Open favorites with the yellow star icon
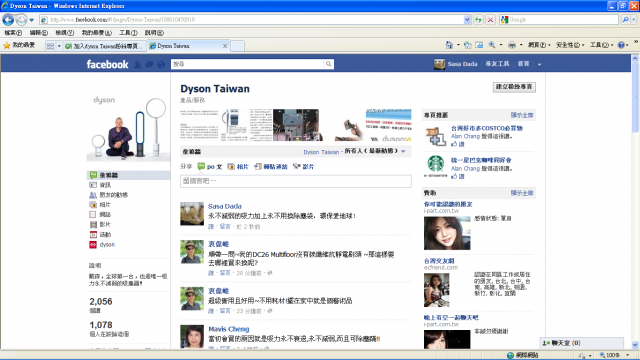640x360 pixels. point(7,45)
